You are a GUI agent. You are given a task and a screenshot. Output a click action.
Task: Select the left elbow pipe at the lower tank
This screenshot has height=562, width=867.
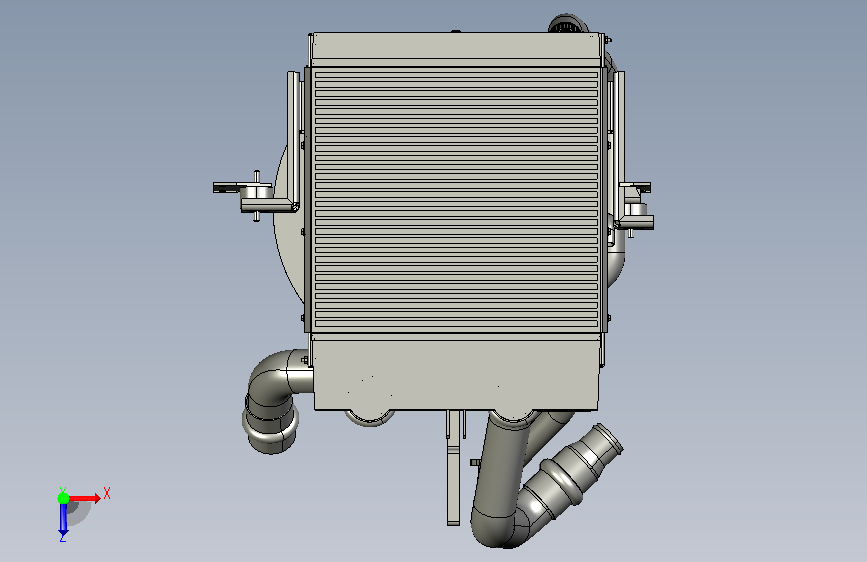(275, 399)
